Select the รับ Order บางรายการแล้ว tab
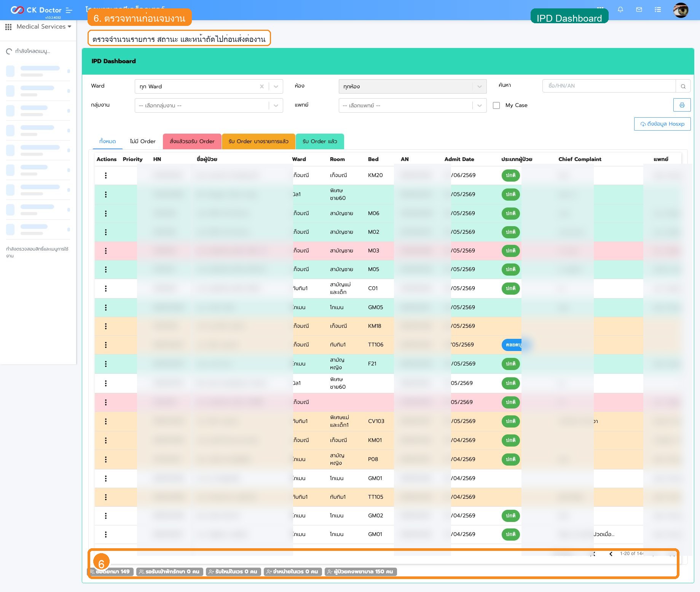Viewport: 700px width, 592px height. click(258, 141)
